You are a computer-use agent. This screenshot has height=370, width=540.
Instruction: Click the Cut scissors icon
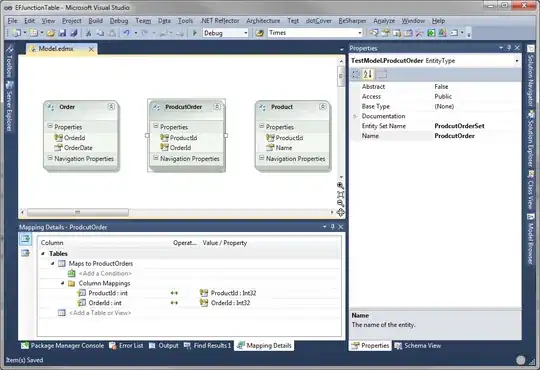click(x=89, y=33)
